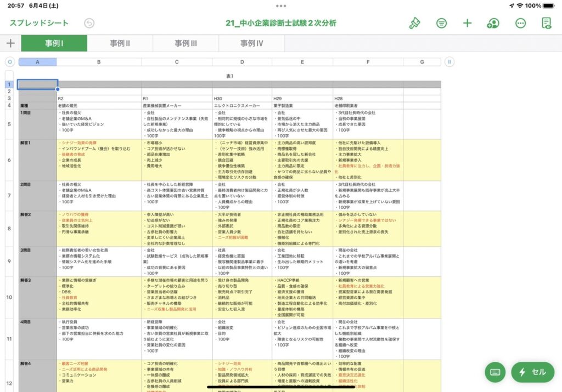Show the keyboard using the green keyboard button
The width and height of the screenshot is (562, 392).
pyautogui.click(x=495, y=372)
